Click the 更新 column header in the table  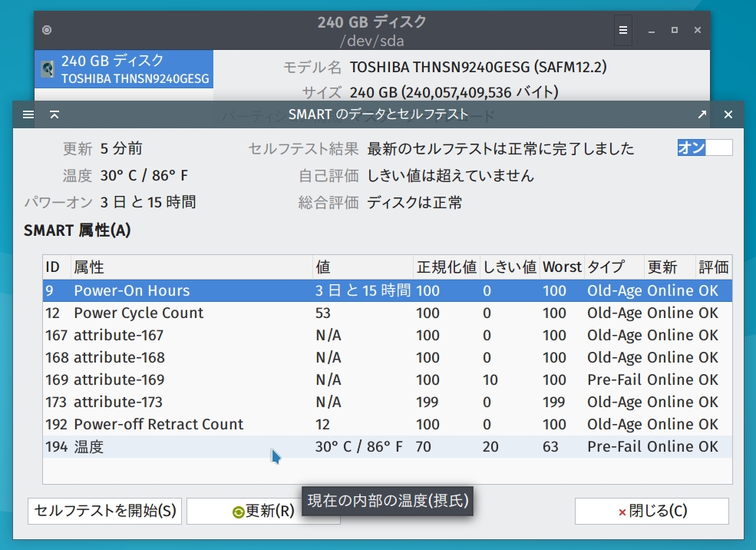click(x=670, y=267)
